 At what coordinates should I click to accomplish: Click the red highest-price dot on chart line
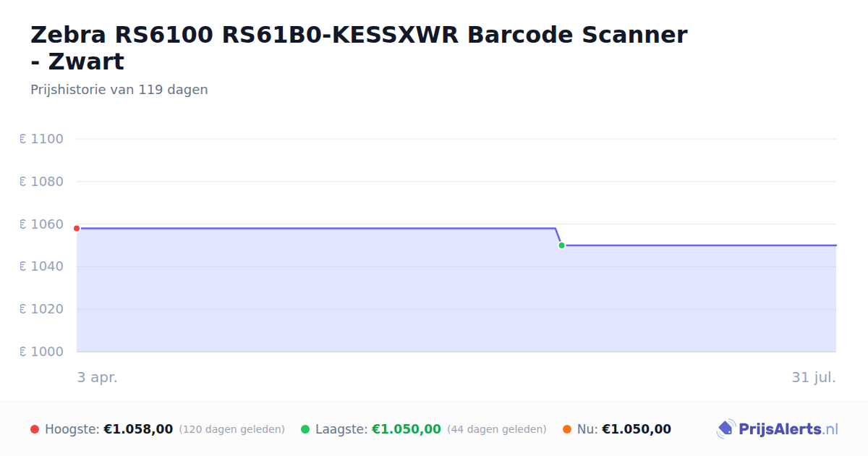click(x=77, y=229)
